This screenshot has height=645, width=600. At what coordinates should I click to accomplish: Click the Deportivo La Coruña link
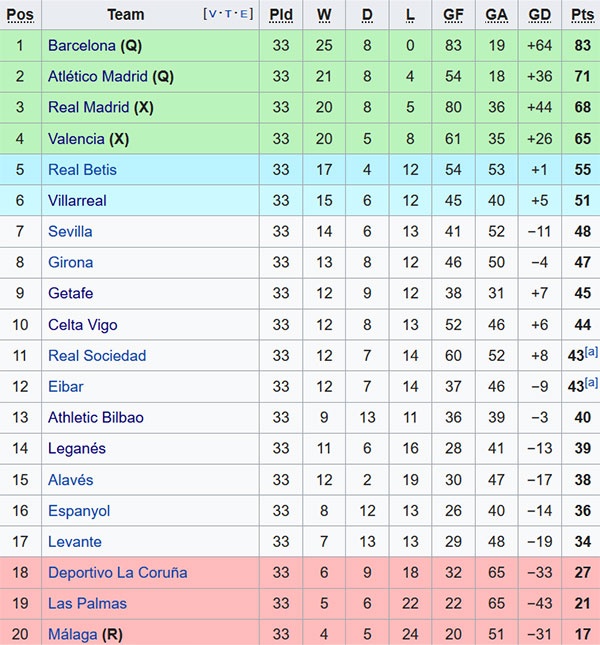117,573
